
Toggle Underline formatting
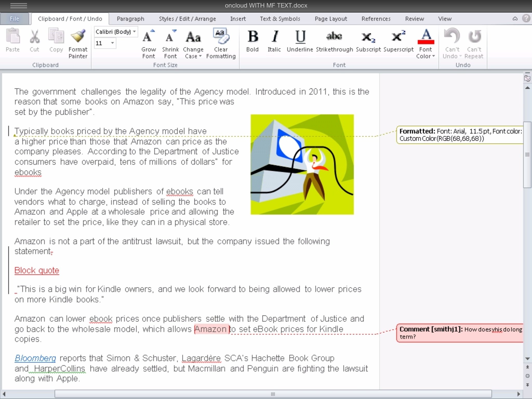[300, 37]
